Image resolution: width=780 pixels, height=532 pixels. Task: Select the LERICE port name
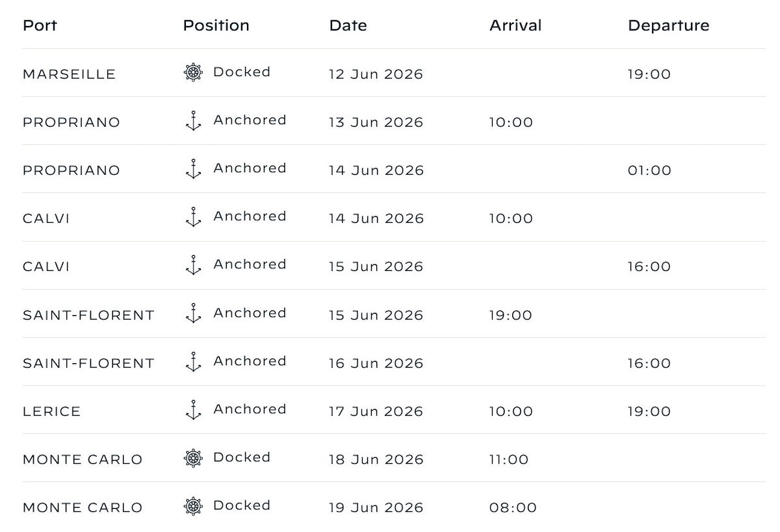(x=52, y=411)
